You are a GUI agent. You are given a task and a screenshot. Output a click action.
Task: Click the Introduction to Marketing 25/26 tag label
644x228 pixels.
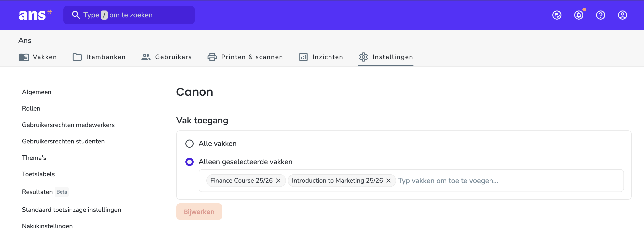[x=337, y=181]
